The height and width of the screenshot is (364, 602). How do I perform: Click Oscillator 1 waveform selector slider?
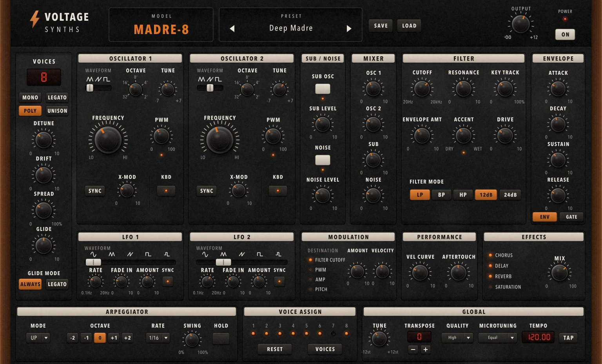(x=99, y=88)
